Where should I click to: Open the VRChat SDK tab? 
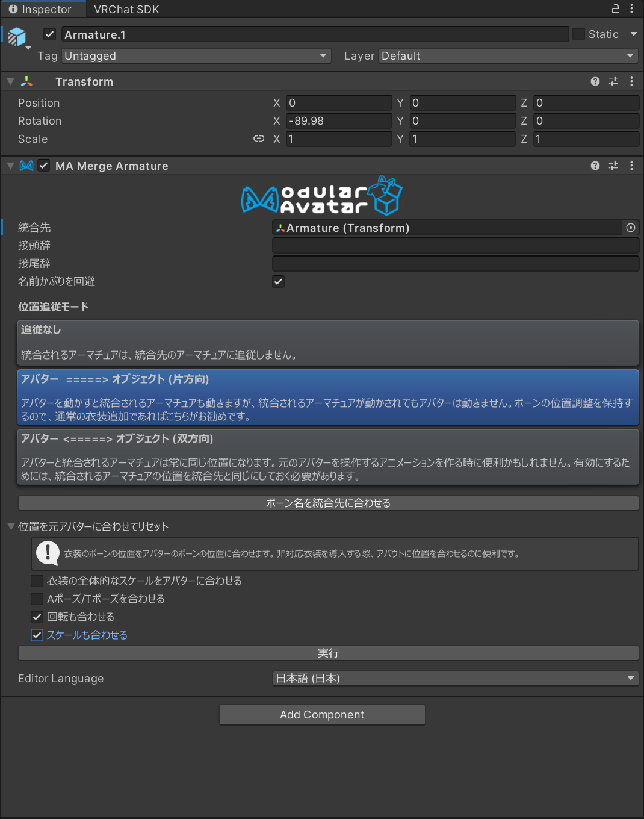(126, 10)
